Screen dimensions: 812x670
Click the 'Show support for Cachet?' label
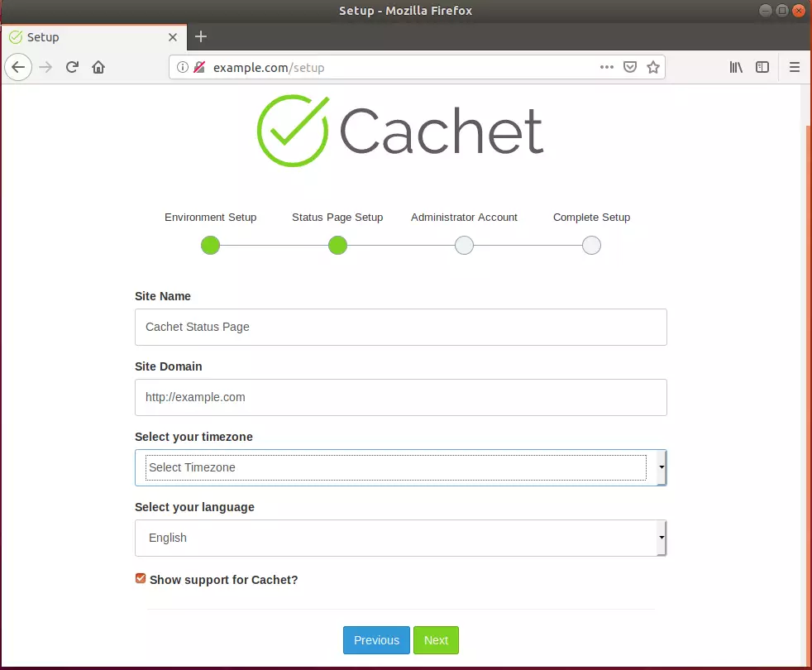tap(224, 580)
